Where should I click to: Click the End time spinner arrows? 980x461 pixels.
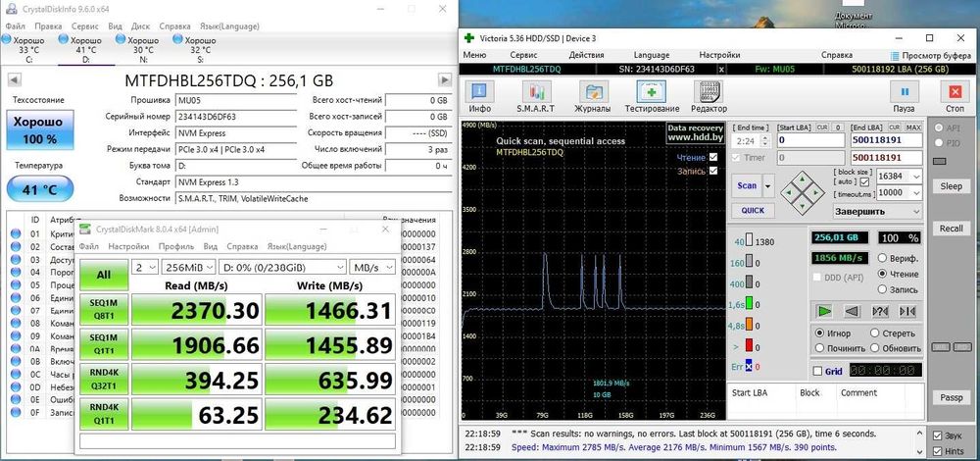point(766,141)
